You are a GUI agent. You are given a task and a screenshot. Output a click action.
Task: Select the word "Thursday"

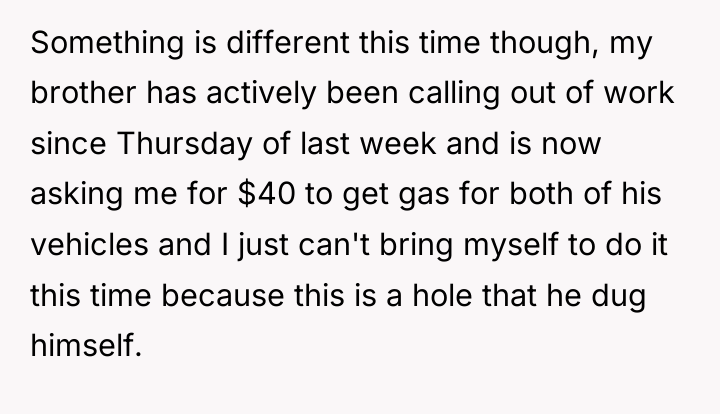[x=185, y=144]
